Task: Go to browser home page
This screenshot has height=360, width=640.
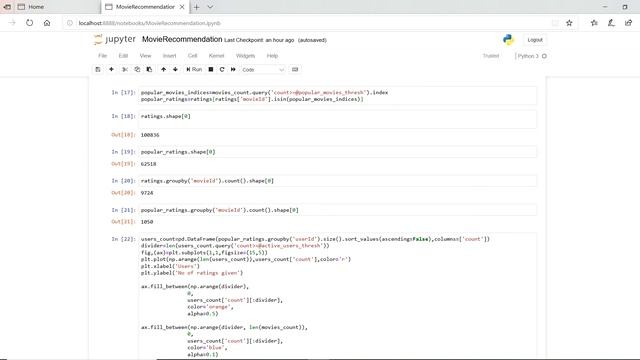Action: tap(47, 23)
